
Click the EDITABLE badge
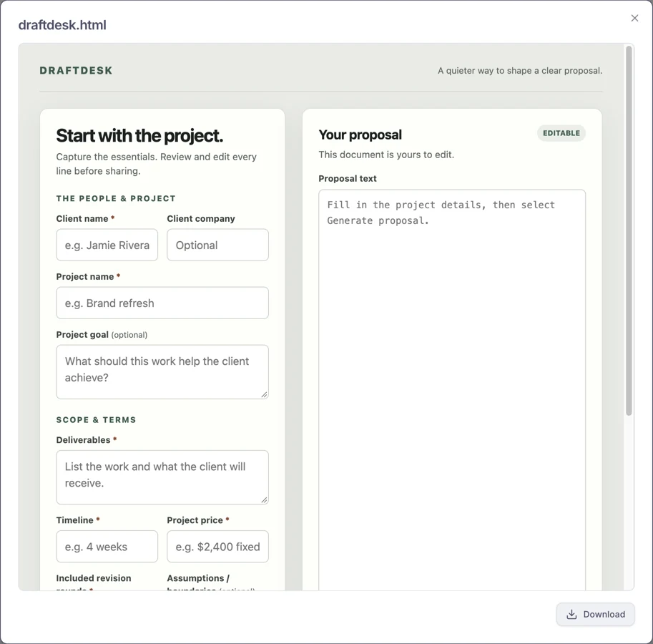pos(561,133)
